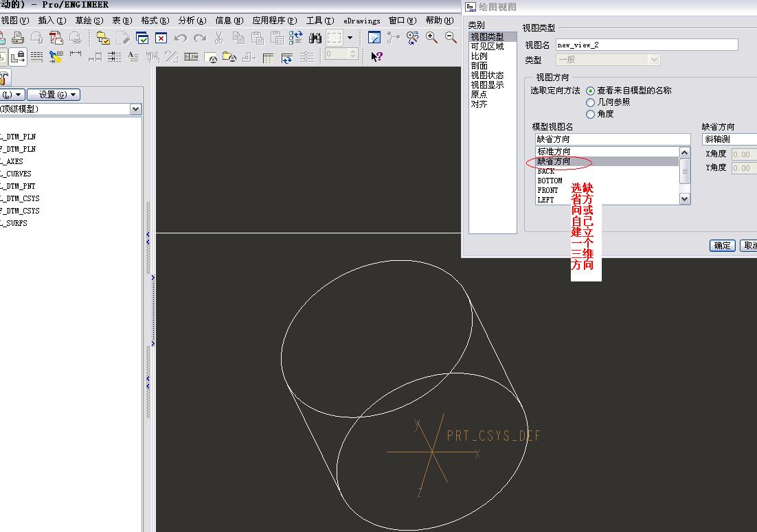757x532 pixels.
Task: Open the eDrawings menu
Action: tap(361, 21)
